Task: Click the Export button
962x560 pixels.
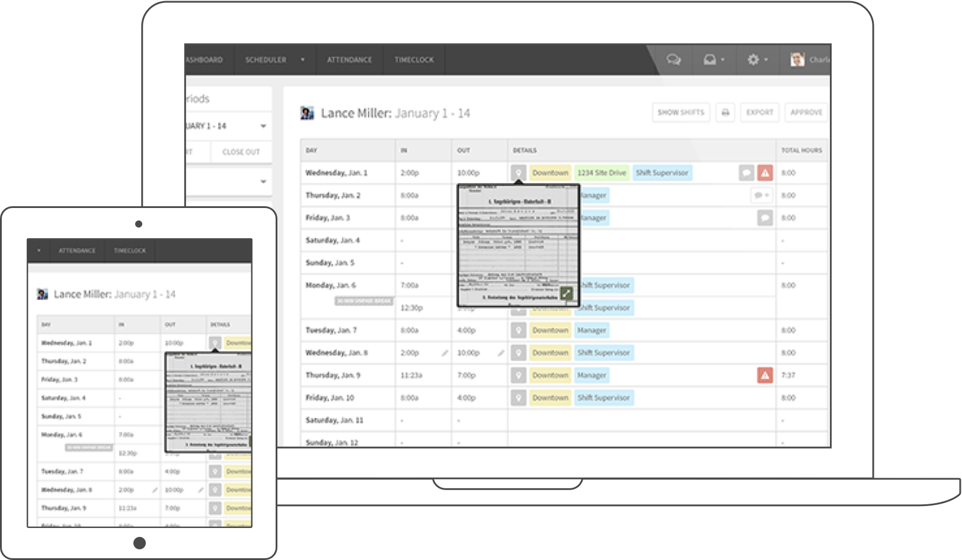Action: tap(760, 113)
